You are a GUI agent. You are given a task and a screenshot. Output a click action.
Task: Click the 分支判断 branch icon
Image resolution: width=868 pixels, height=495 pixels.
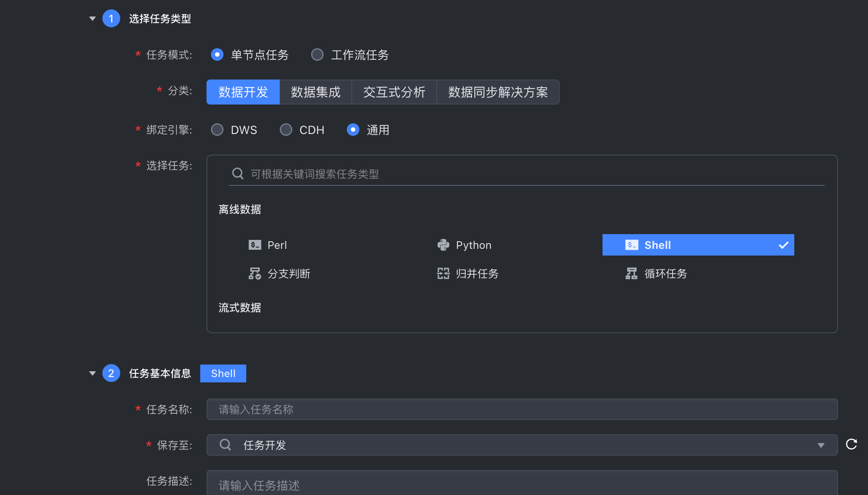point(255,273)
